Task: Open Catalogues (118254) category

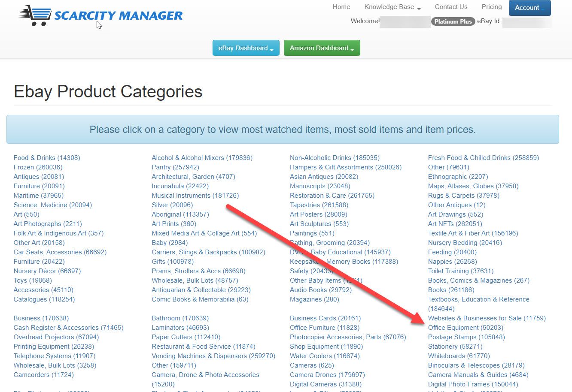Action: tap(44, 299)
